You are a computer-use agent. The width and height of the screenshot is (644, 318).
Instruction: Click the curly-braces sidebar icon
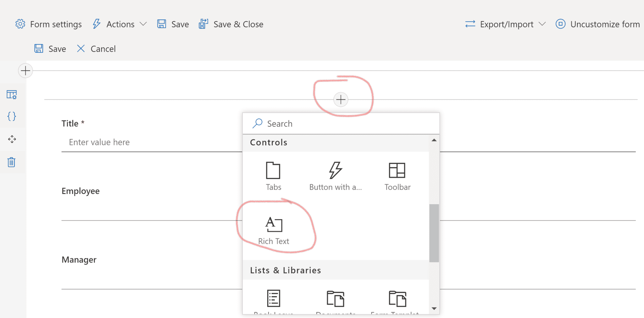click(x=12, y=116)
